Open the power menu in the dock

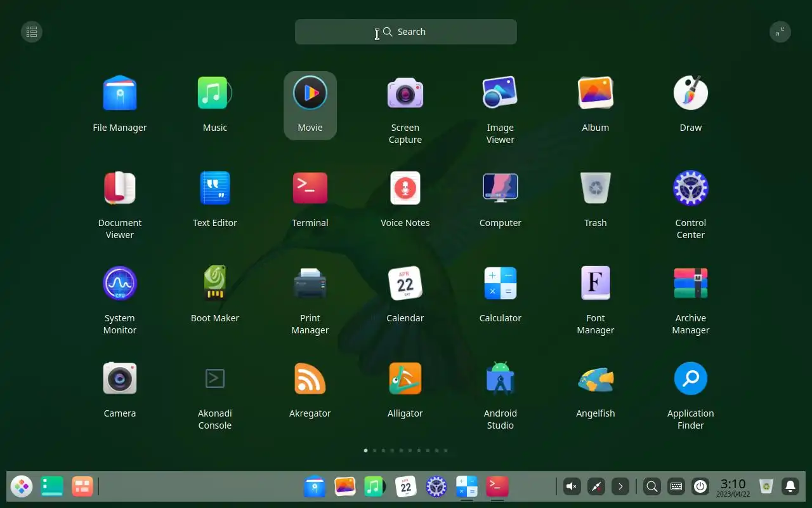coord(700,487)
